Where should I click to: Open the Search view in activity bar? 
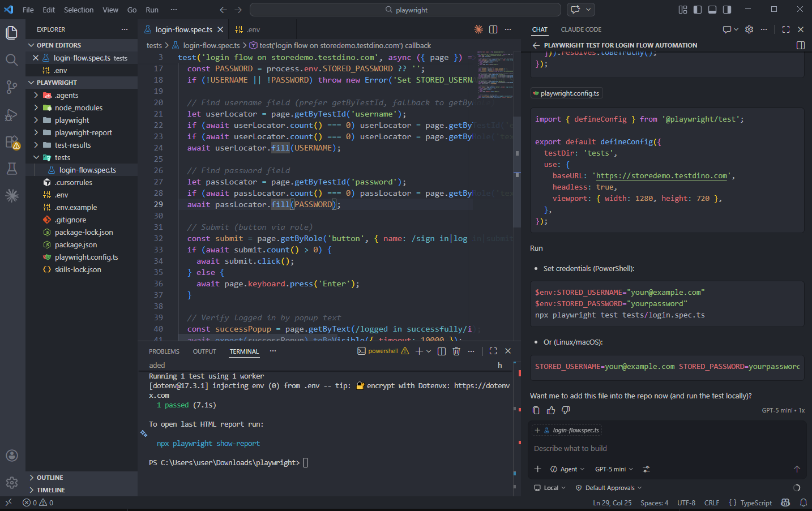point(11,59)
